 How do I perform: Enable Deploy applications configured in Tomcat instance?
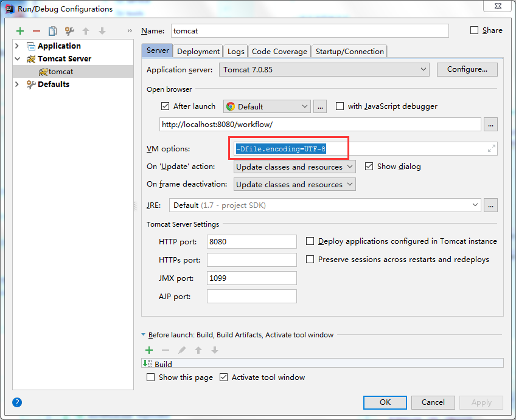(x=310, y=241)
